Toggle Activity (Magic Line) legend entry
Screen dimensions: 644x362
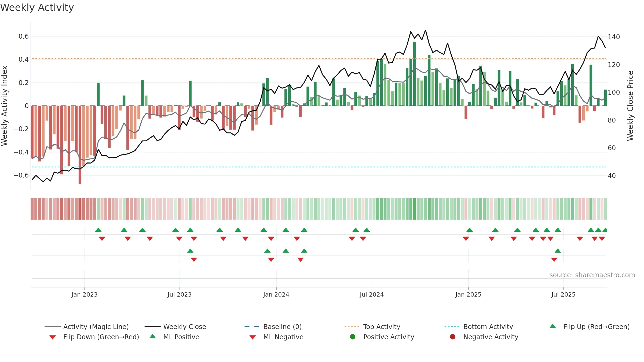coord(87,327)
